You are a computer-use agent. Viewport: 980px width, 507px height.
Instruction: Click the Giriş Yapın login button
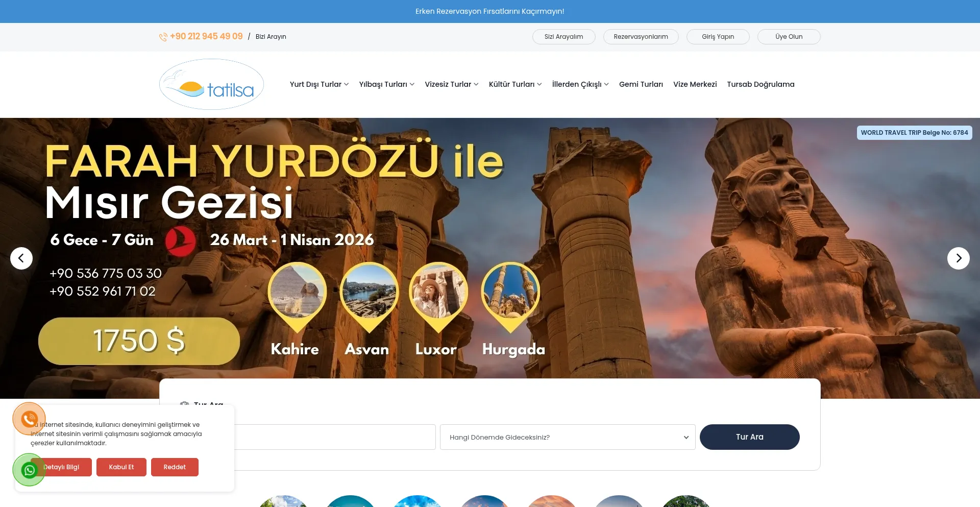click(718, 37)
